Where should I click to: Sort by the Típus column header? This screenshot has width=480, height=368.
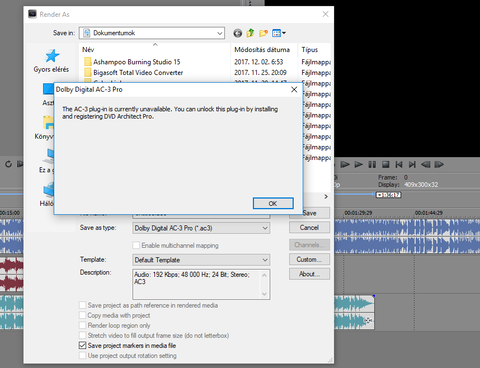coord(310,50)
